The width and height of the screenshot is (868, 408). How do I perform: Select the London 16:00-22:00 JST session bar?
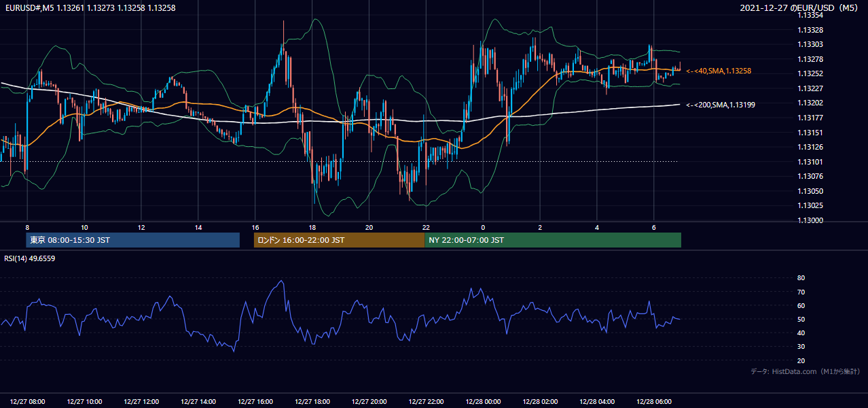tap(339, 240)
